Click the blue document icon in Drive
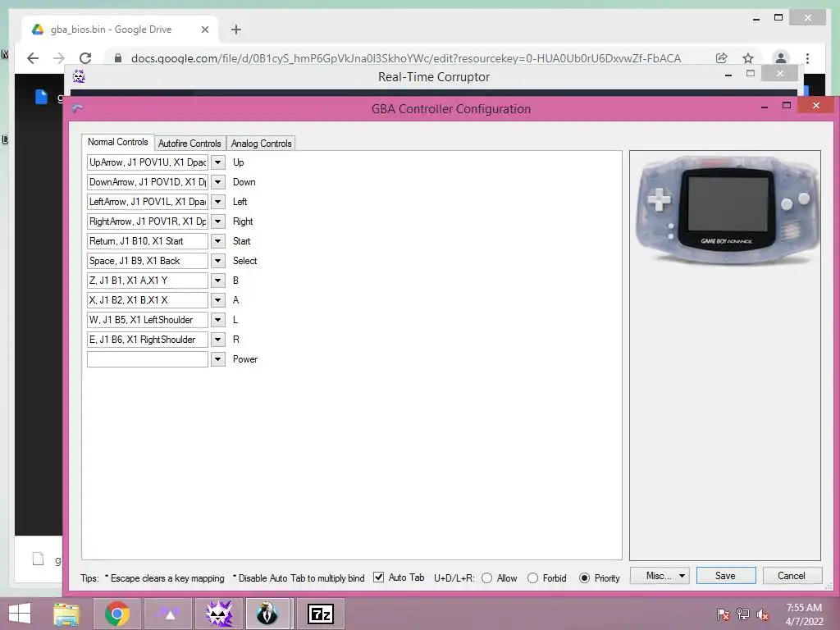840x630 pixels. 41,97
